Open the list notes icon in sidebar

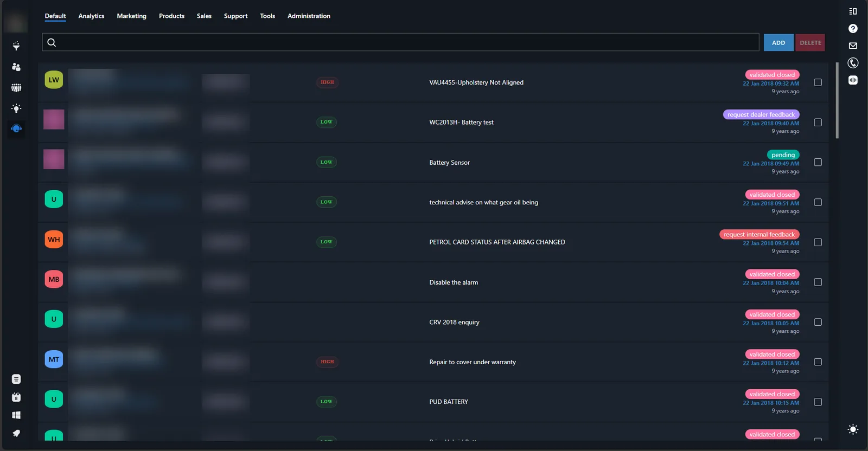(x=16, y=379)
